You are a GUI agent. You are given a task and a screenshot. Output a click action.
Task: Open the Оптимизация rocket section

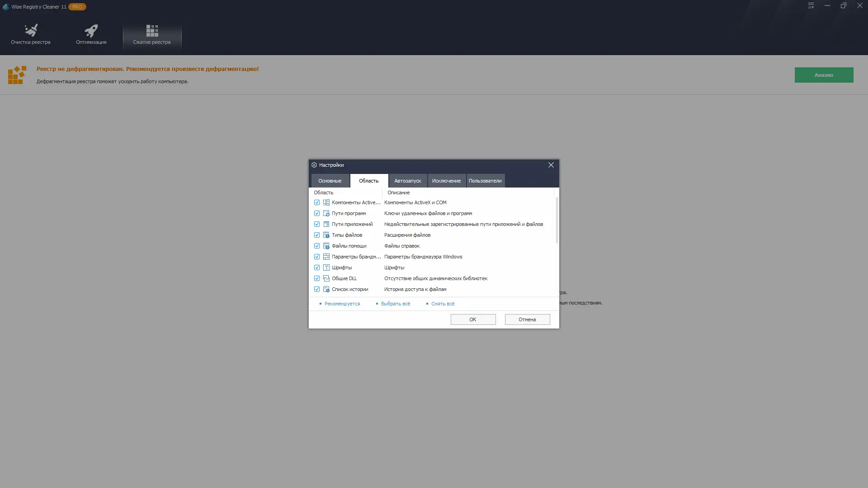(x=91, y=35)
